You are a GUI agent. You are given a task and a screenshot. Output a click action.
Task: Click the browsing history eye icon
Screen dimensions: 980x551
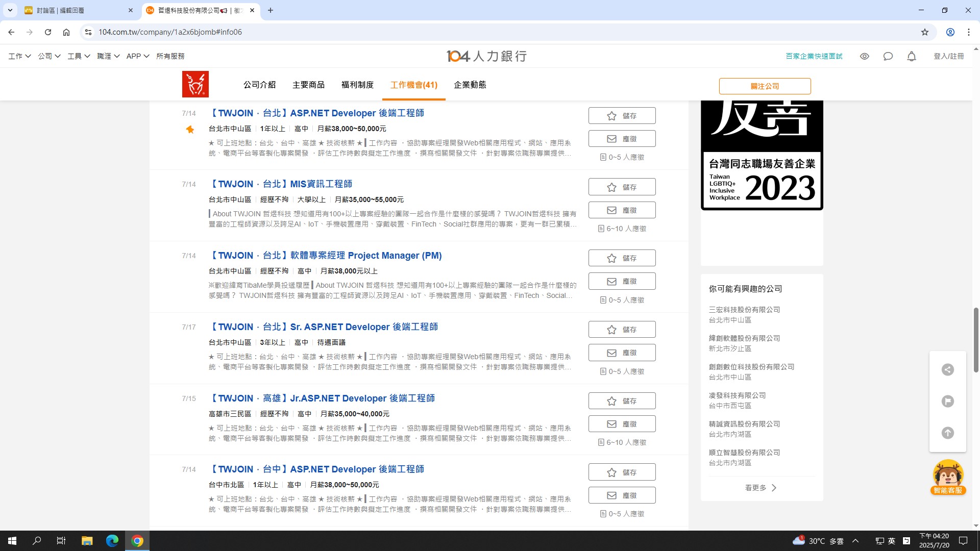coord(865,56)
